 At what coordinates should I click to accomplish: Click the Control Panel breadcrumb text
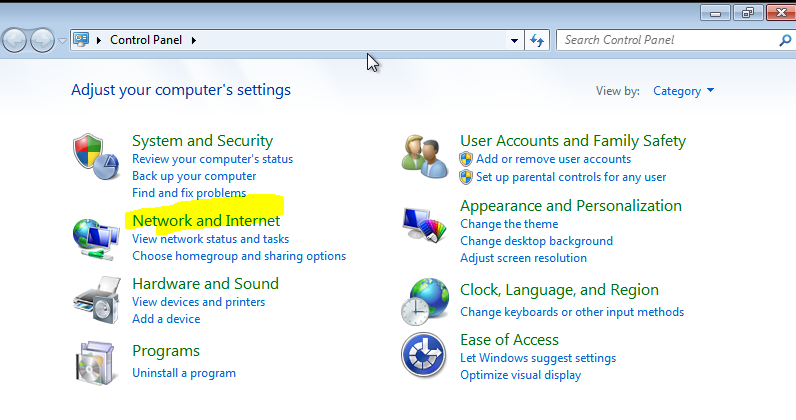[146, 40]
